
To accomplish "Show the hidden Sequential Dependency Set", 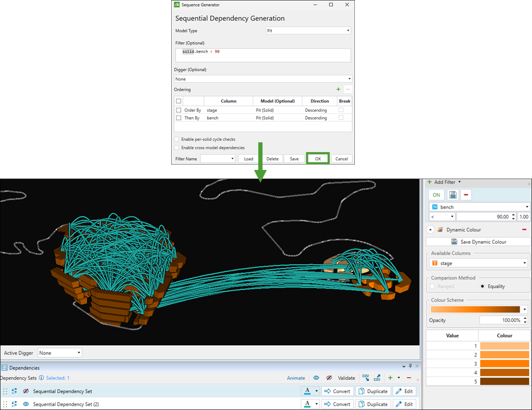I will 26,391.
